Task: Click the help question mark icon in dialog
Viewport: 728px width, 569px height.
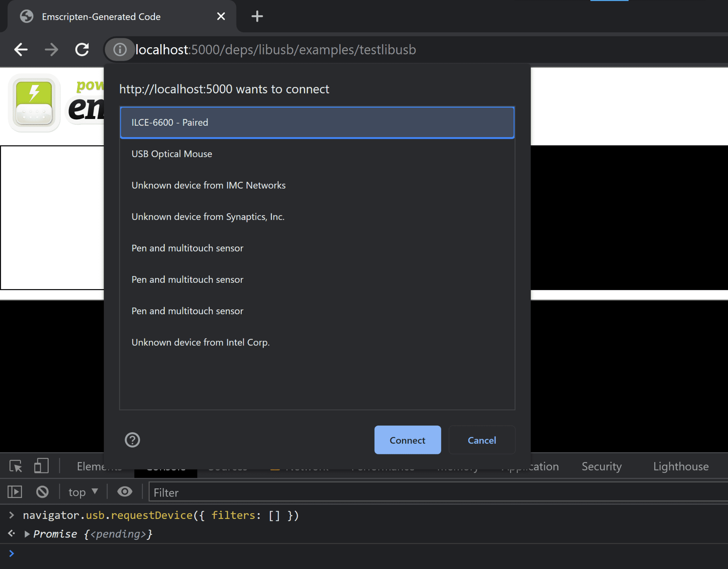Action: (x=132, y=439)
